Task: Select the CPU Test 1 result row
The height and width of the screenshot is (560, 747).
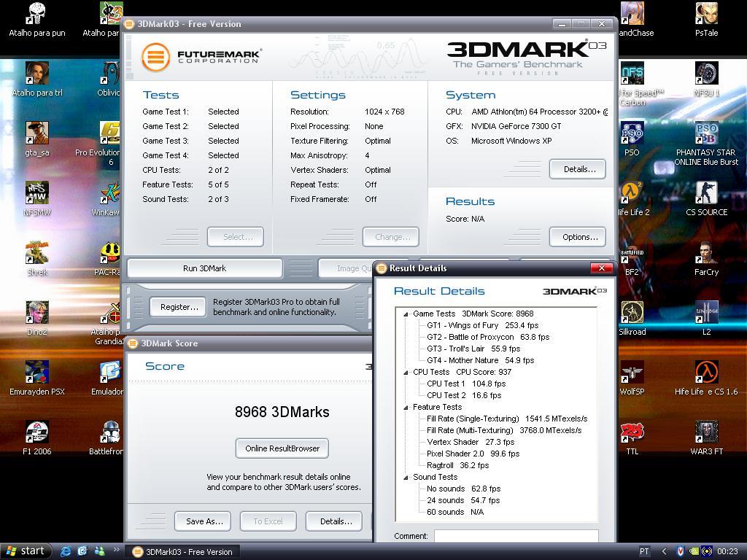Action: coord(466,384)
